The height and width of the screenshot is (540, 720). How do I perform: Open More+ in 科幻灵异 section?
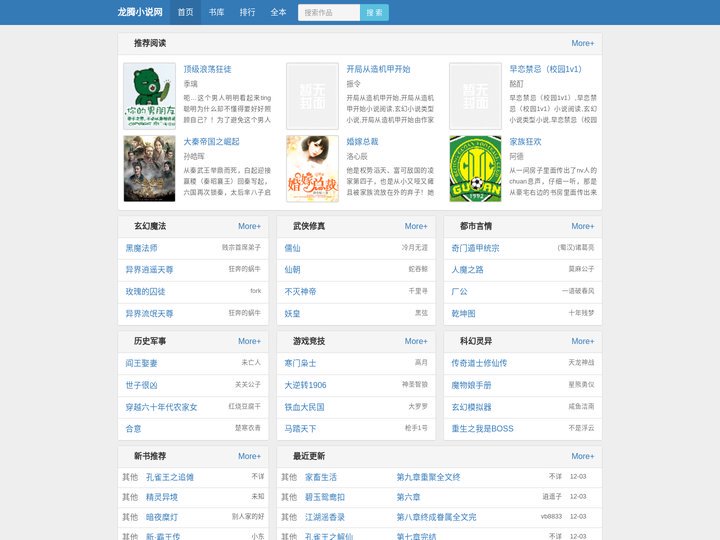tap(583, 341)
